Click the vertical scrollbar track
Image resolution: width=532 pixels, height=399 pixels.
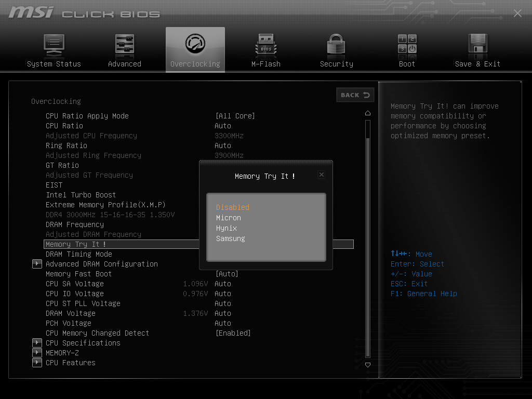367,239
